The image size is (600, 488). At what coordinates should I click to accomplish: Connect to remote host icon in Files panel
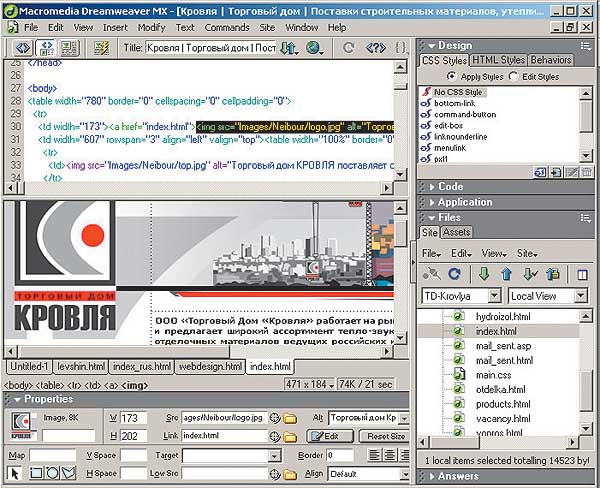[432, 274]
